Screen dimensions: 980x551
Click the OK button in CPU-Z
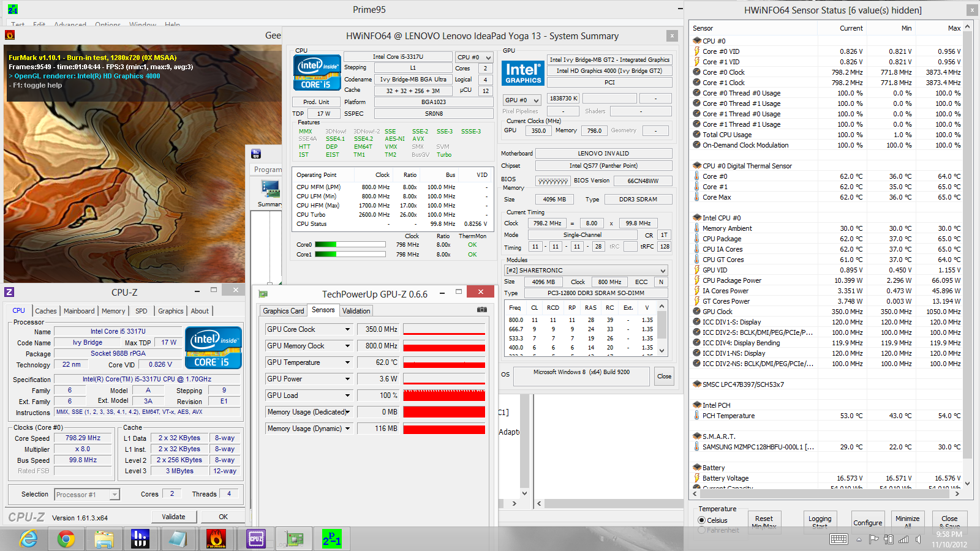(x=223, y=517)
